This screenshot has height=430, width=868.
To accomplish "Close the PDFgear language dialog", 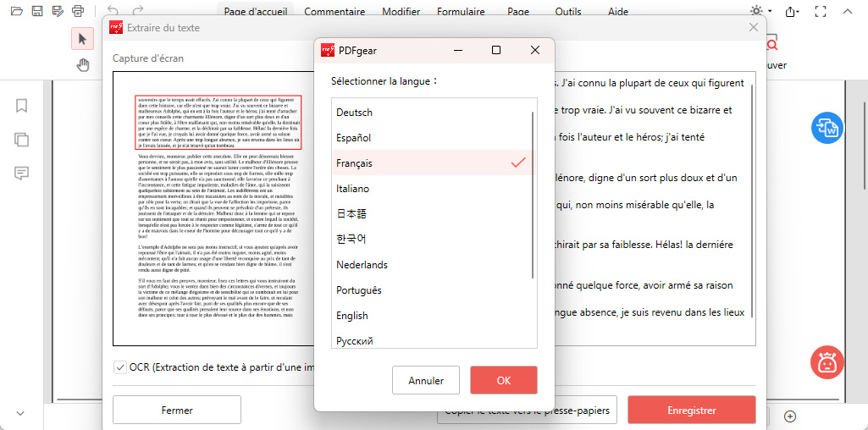I will [x=534, y=50].
